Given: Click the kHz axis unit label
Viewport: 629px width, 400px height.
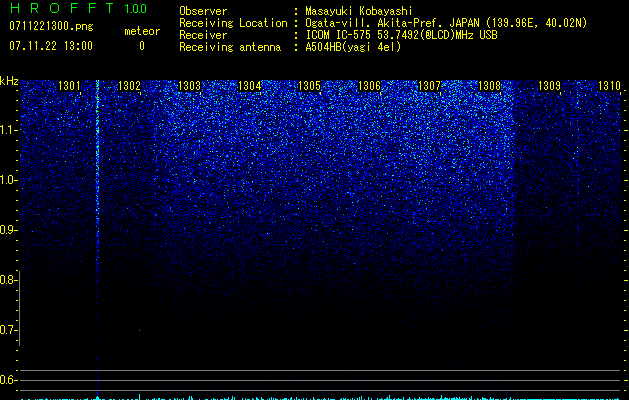Looking at the screenshot, I should 9,81.
